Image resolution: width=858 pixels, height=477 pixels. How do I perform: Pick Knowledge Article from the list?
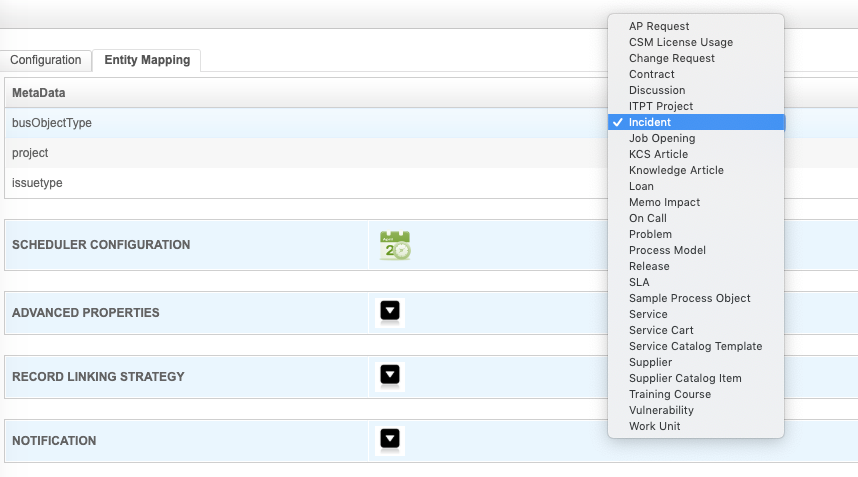tap(696, 170)
